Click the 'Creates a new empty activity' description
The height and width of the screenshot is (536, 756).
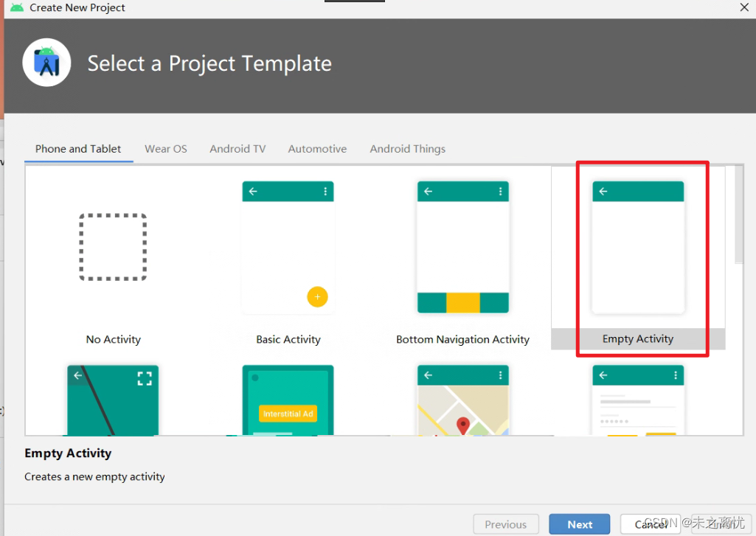[x=94, y=477]
